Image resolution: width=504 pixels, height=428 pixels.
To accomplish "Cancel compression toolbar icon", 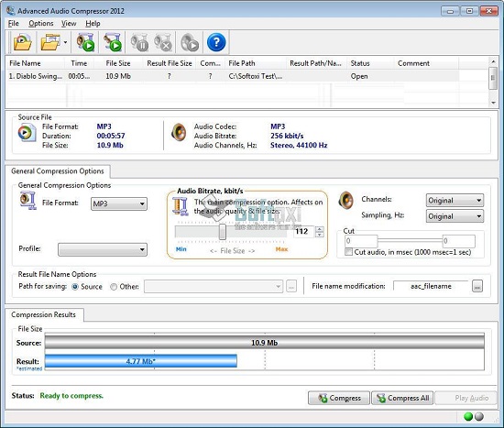I will coord(163,42).
